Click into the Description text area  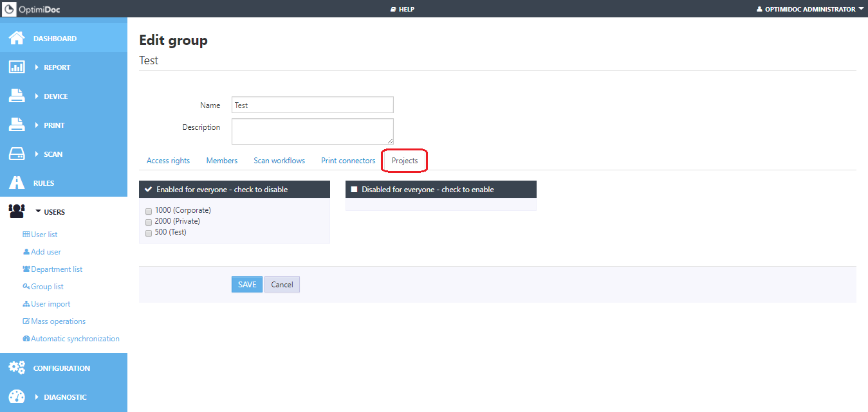click(x=312, y=131)
